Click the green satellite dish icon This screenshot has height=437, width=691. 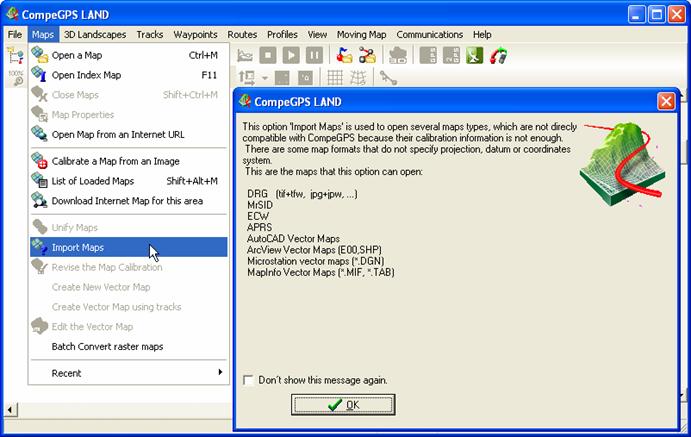click(475, 56)
